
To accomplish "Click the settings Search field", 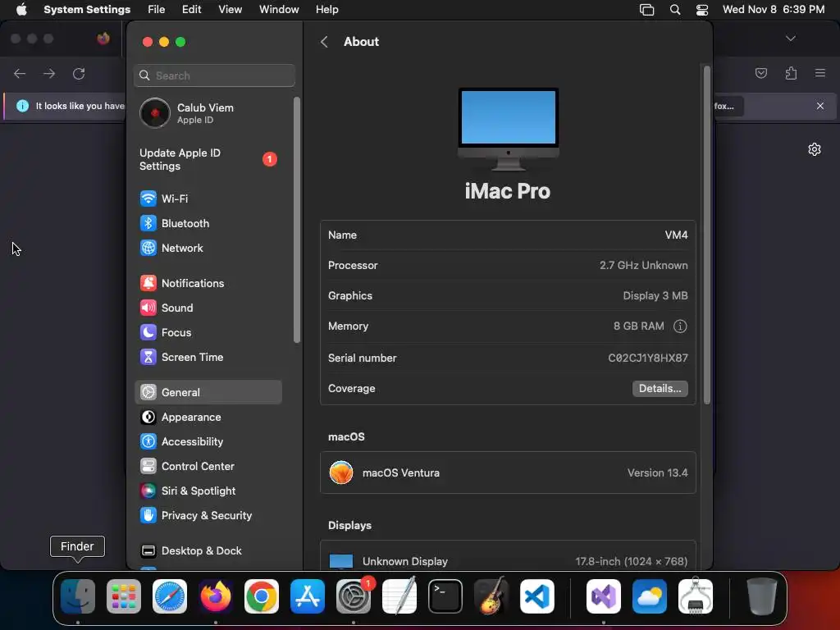I will [x=214, y=75].
